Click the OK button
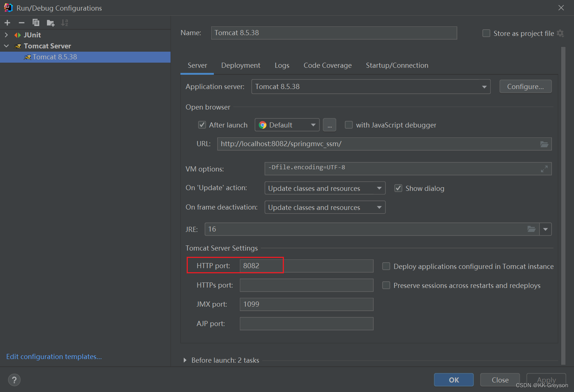This screenshot has width=574, height=392. pyautogui.click(x=454, y=380)
